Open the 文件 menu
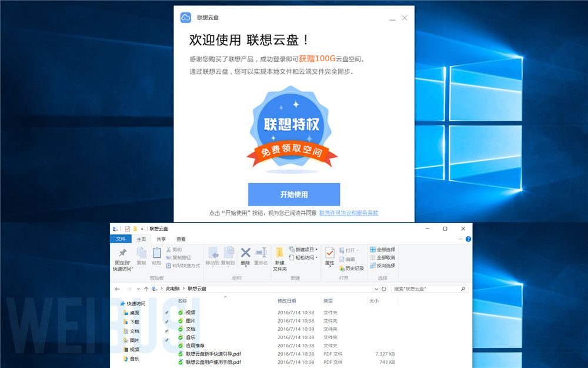This screenshot has width=588, height=368. pyautogui.click(x=121, y=239)
